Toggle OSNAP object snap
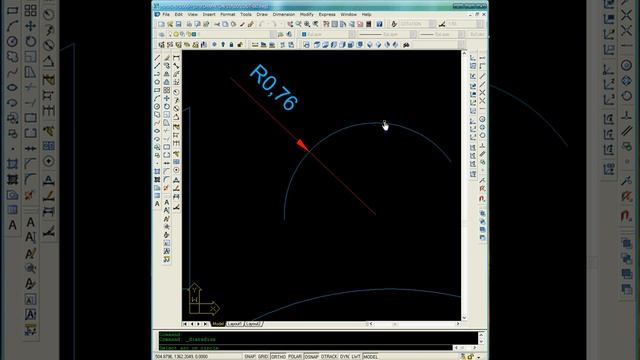 (311, 356)
